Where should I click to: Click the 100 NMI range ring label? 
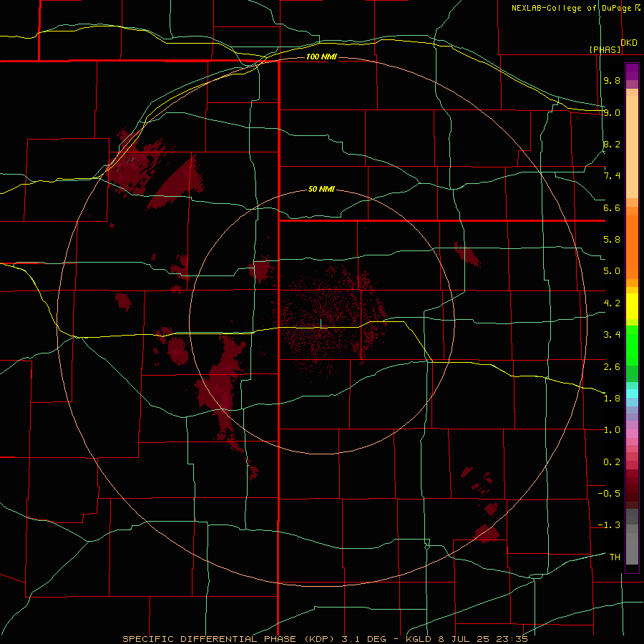(x=321, y=57)
